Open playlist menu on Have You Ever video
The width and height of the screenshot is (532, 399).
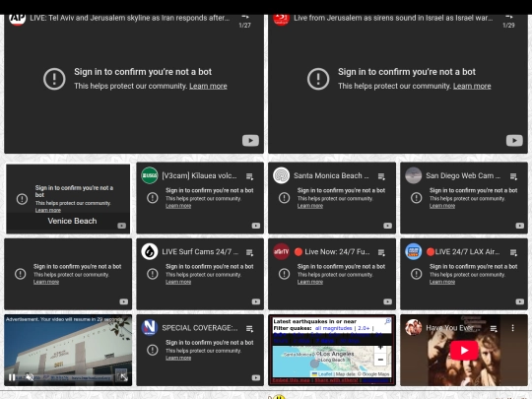tap(494, 328)
